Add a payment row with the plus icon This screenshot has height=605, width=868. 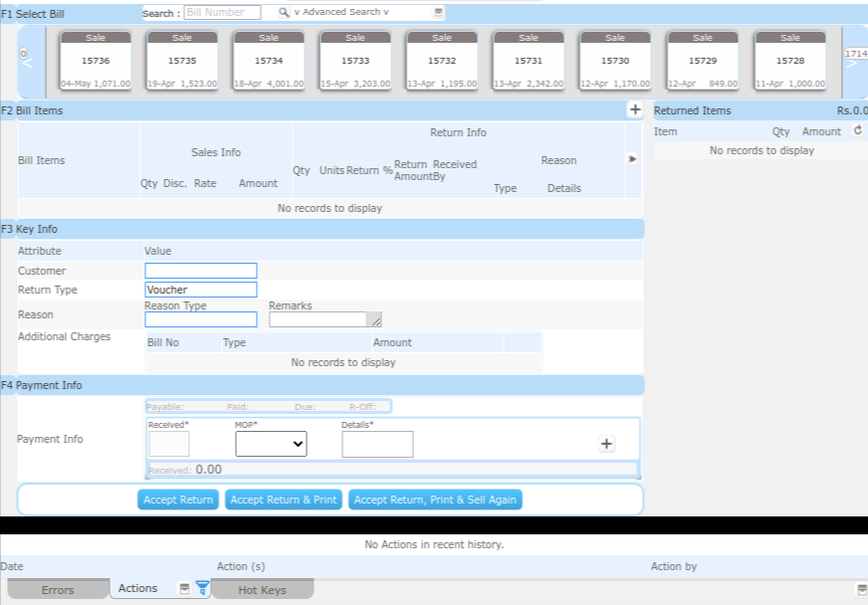pyautogui.click(x=606, y=444)
